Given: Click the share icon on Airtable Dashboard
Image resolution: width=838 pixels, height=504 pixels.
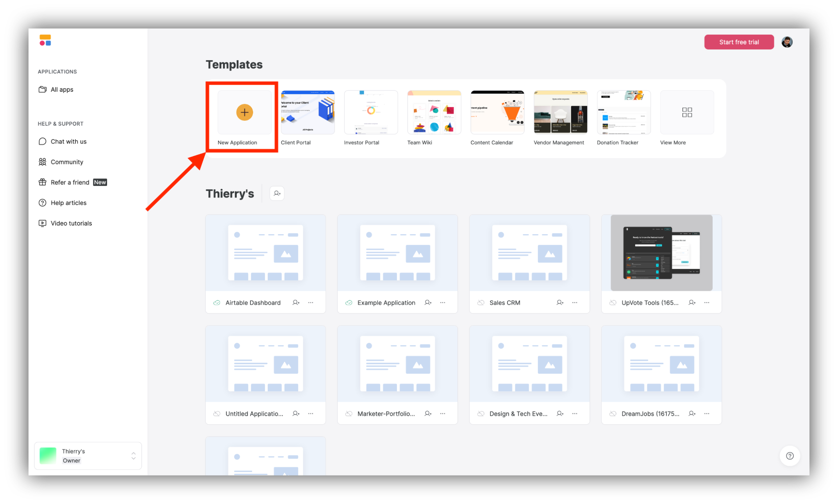Looking at the screenshot, I should pos(296,303).
